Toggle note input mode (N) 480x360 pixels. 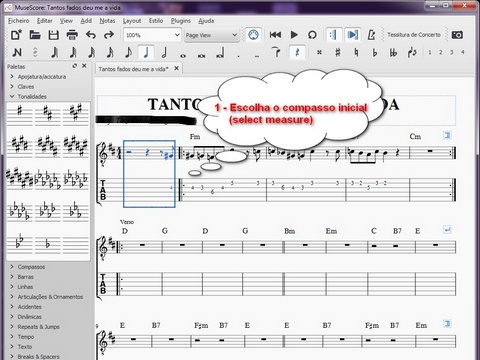pyautogui.click(x=17, y=52)
